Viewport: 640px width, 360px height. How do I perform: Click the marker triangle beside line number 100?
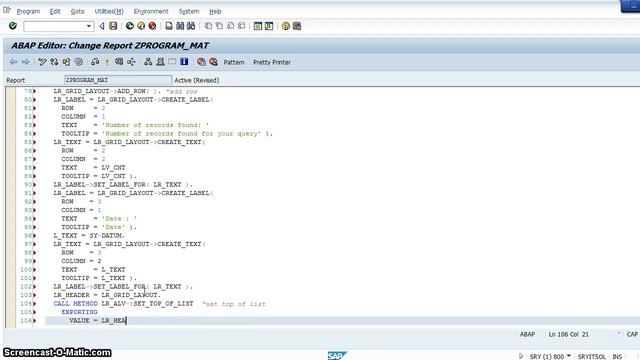click(x=34, y=270)
